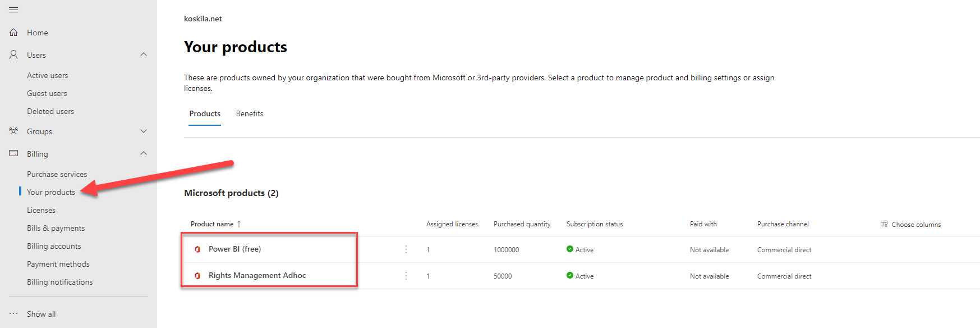The height and width of the screenshot is (328, 980).
Task: Select Your products in sidebar
Action: pos(51,192)
